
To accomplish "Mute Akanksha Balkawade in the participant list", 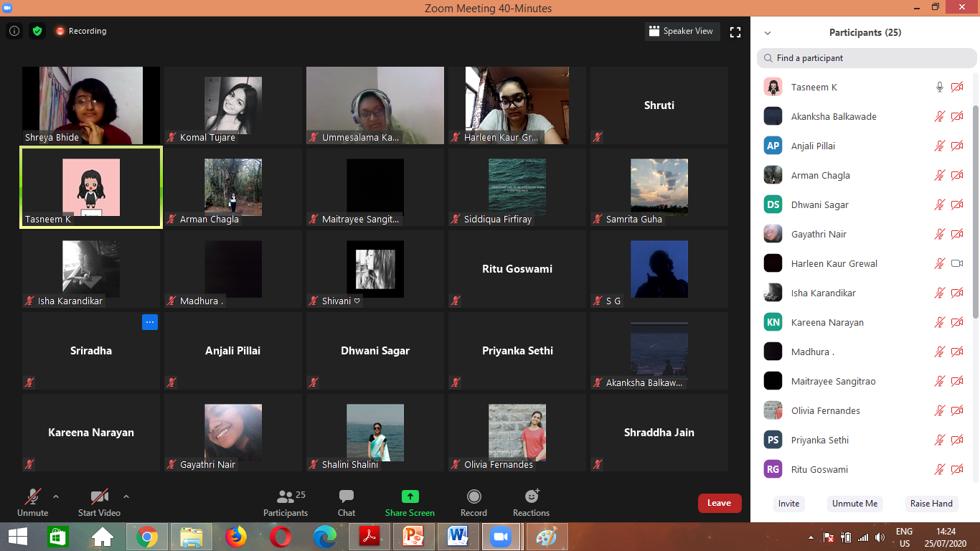I will click(940, 116).
